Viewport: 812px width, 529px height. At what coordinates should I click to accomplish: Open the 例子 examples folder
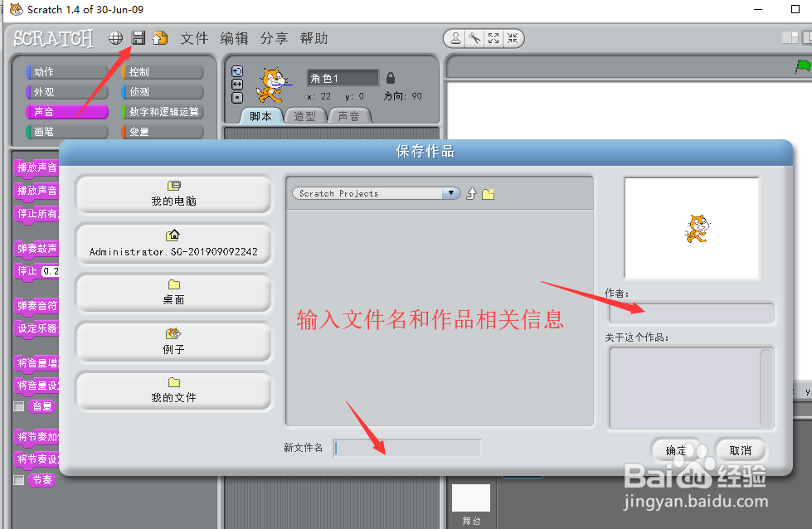(173, 342)
